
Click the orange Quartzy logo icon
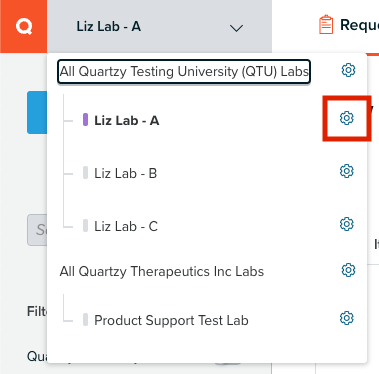click(x=24, y=26)
